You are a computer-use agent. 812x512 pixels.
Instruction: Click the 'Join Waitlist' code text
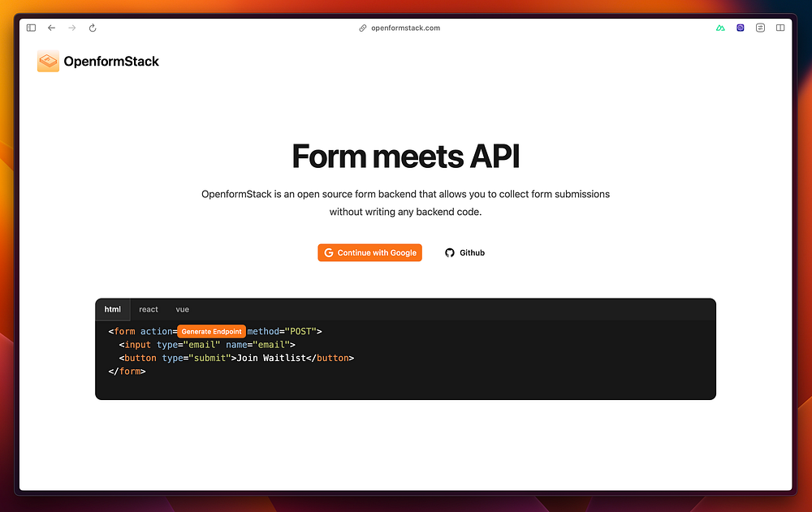271,358
